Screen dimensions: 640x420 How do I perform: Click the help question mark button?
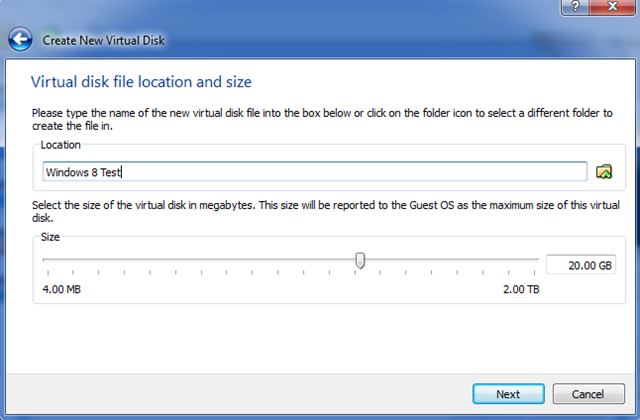click(x=575, y=7)
